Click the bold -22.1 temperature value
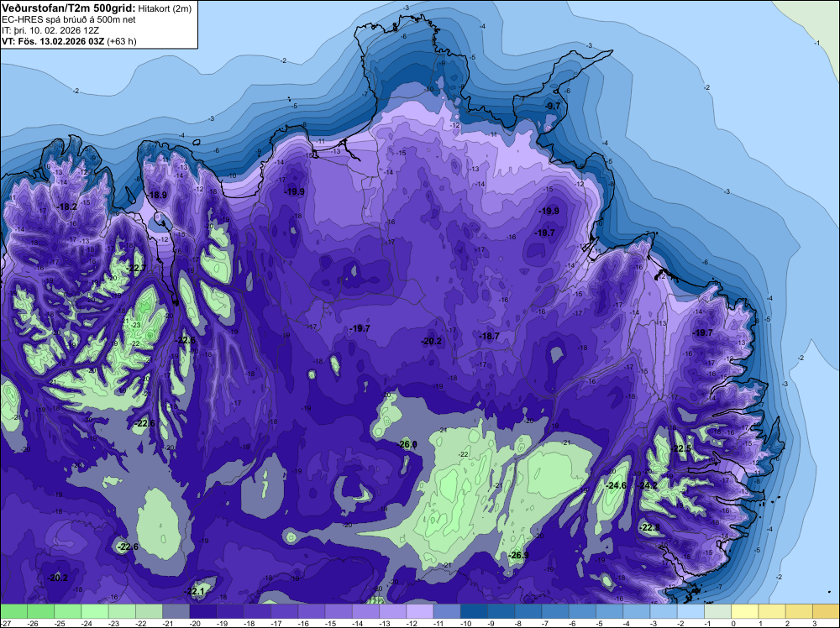 [x=195, y=591]
